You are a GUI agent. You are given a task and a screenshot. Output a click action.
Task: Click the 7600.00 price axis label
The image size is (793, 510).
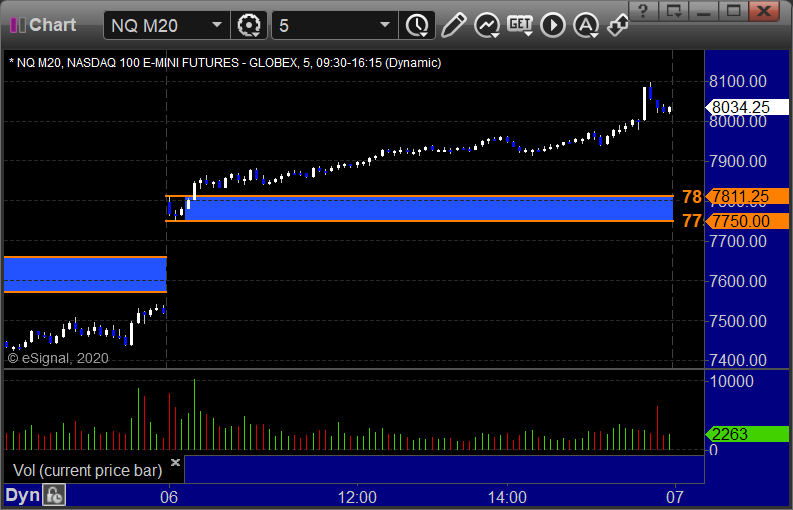click(738, 281)
